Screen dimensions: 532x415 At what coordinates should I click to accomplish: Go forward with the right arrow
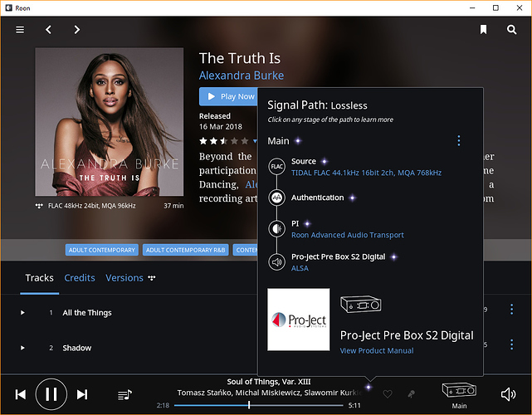(x=77, y=30)
